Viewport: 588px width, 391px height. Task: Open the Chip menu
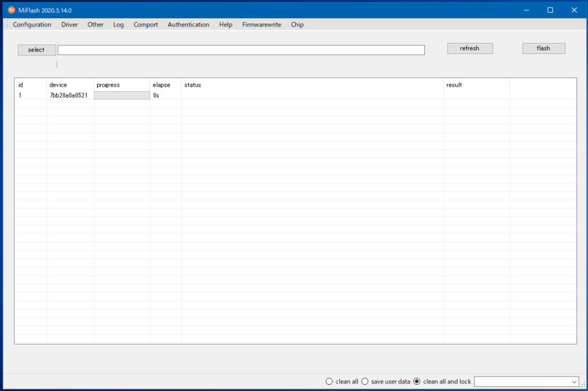[x=297, y=24]
